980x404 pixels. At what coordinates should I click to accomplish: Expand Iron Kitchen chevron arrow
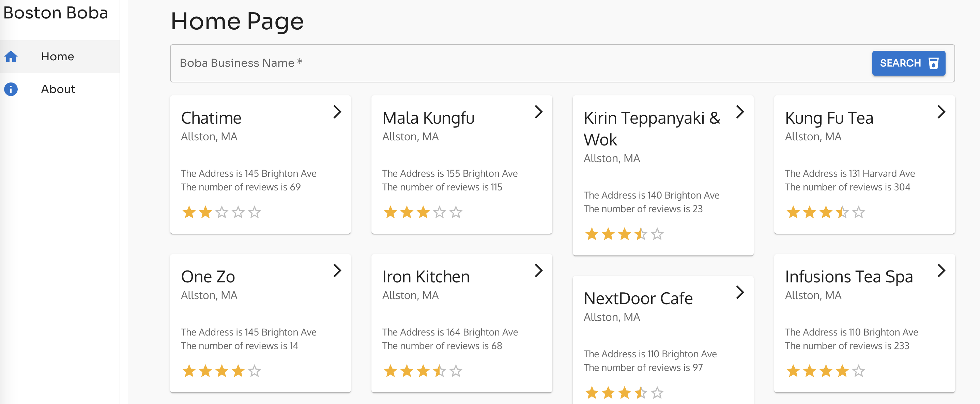(x=538, y=270)
